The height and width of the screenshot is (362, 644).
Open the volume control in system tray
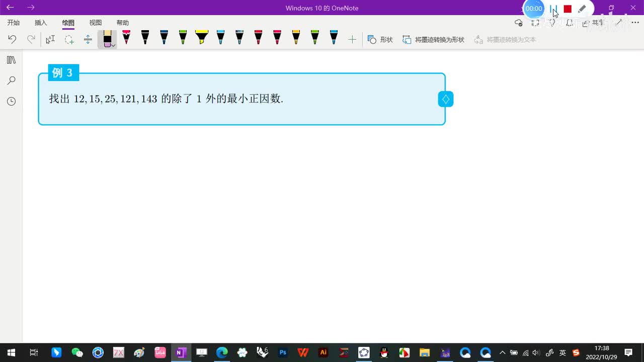click(x=536, y=352)
